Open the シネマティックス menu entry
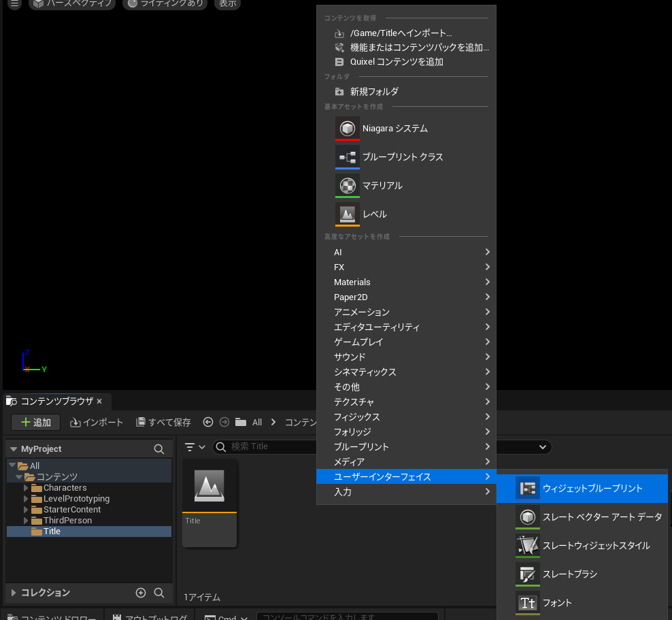This screenshot has width=672, height=620. pos(406,372)
